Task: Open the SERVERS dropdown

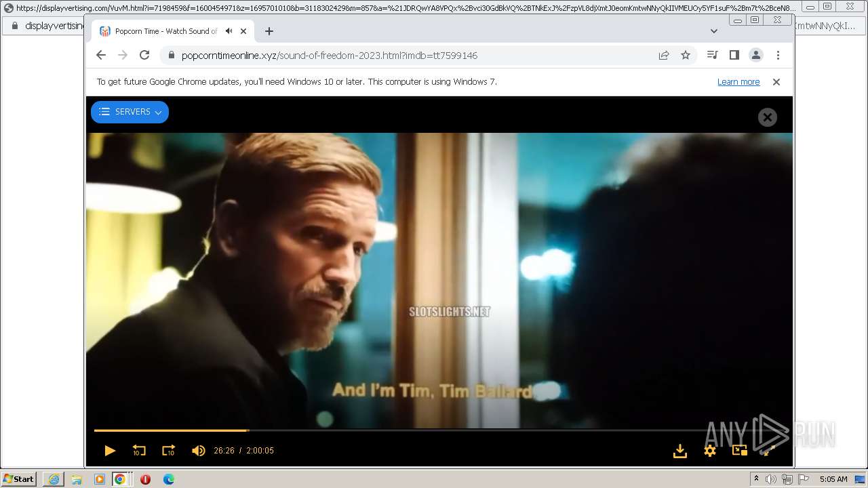Action: [130, 112]
